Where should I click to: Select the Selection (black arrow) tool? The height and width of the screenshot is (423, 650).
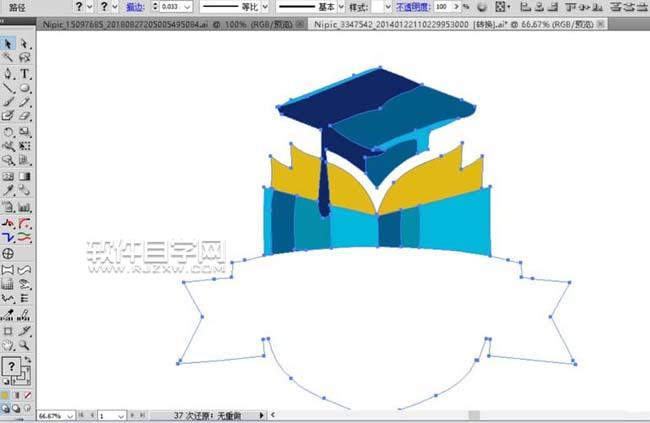[7, 44]
